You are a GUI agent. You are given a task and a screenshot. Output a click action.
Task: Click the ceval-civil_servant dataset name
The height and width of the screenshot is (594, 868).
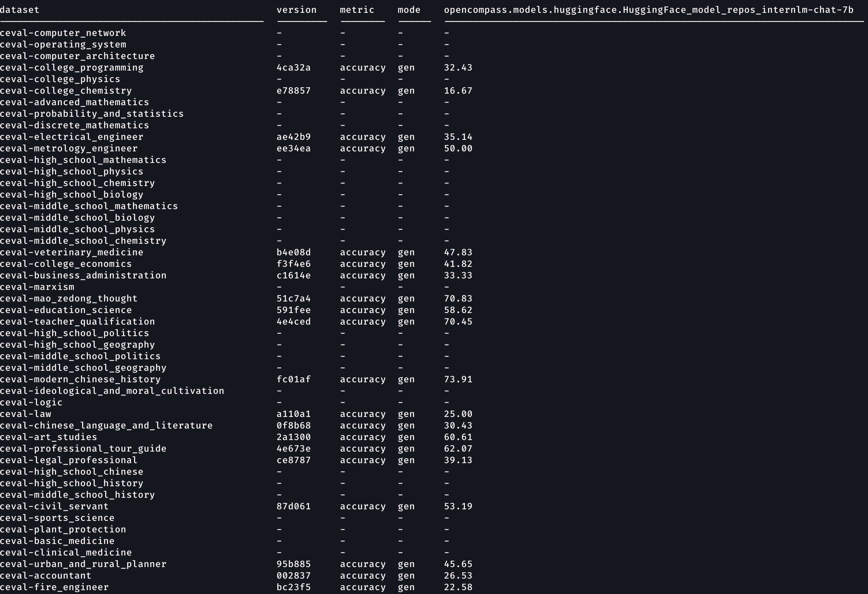coord(54,507)
